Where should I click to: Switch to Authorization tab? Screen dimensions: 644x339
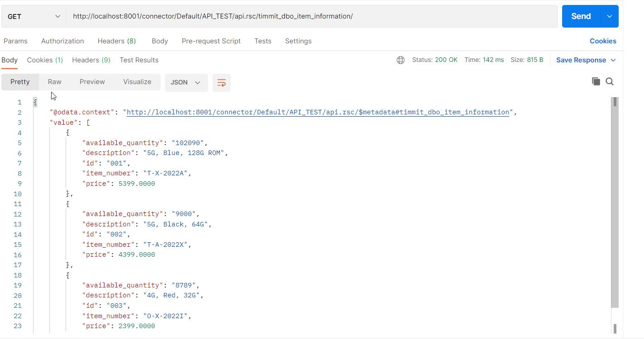[x=62, y=41]
